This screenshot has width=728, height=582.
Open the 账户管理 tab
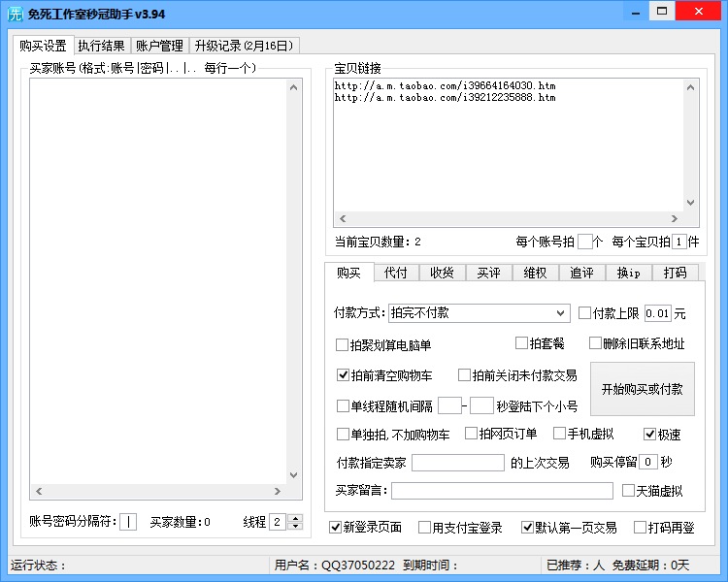159,46
